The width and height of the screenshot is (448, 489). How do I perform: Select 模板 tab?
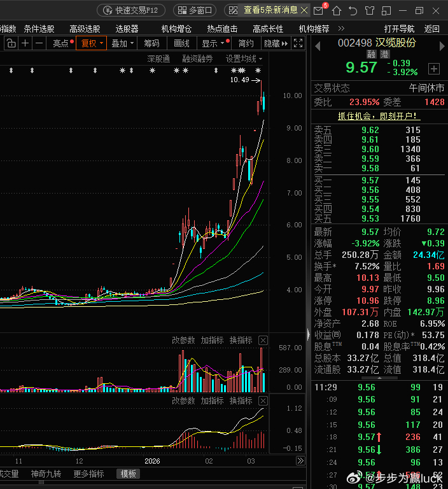[x=128, y=474]
